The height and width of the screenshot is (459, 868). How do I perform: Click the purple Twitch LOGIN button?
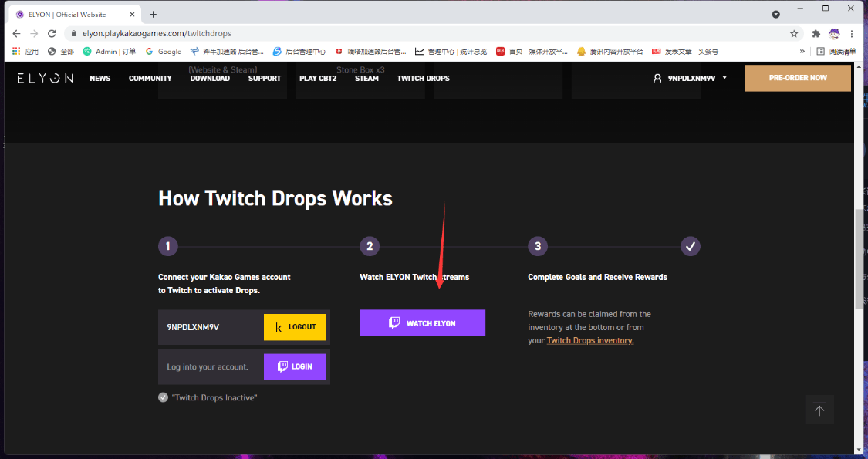tap(295, 367)
